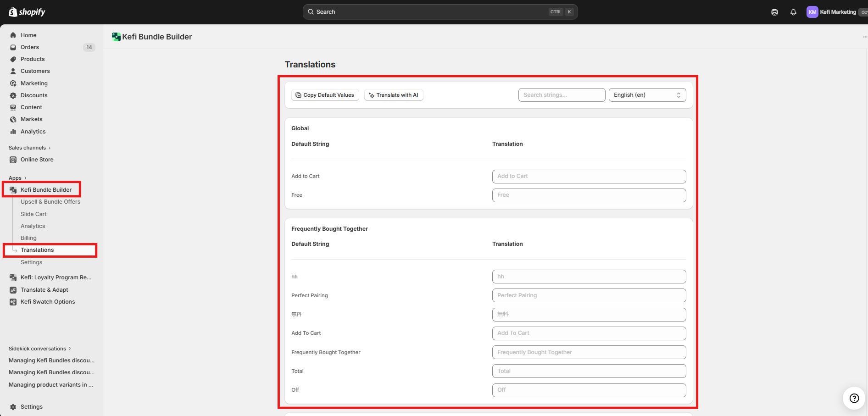The image size is (868, 416).
Task: Click the Total translation field
Action: click(x=589, y=371)
